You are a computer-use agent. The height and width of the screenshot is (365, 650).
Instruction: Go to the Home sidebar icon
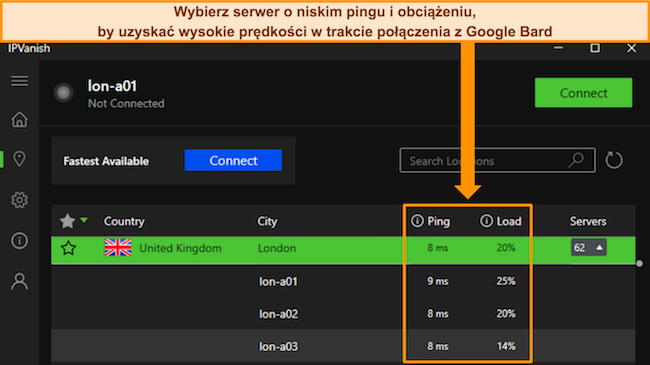19,119
